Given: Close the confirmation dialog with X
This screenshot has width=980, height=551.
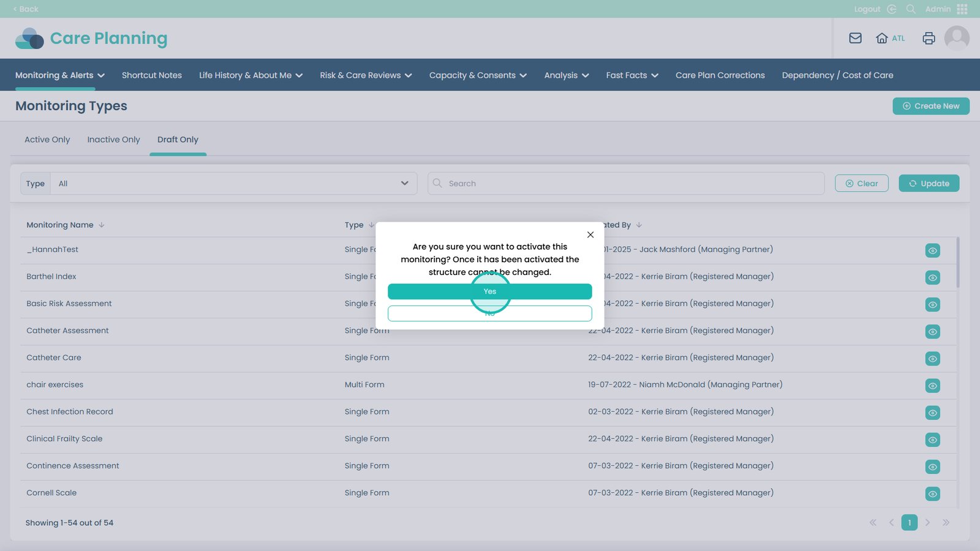Looking at the screenshot, I should pos(590,234).
